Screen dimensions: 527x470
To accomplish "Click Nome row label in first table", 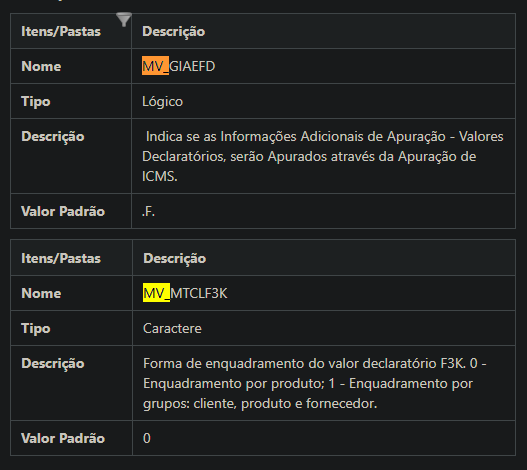I will 41,66.
